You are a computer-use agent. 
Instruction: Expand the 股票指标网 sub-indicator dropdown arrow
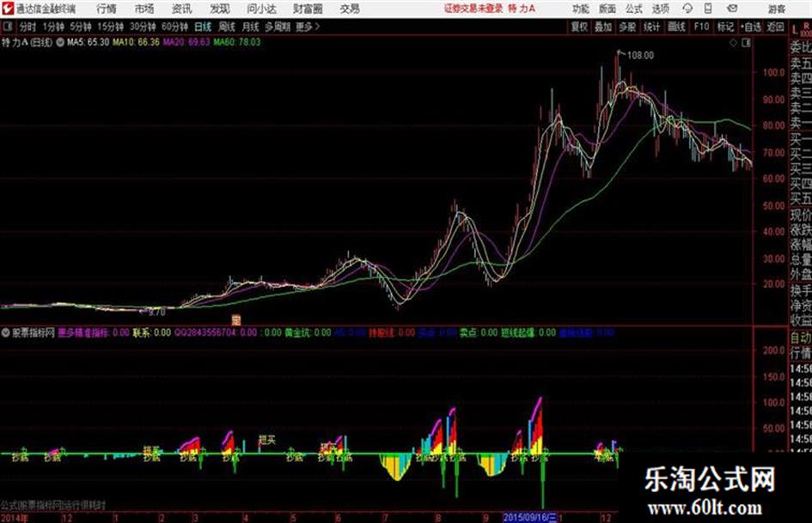tap(6, 333)
